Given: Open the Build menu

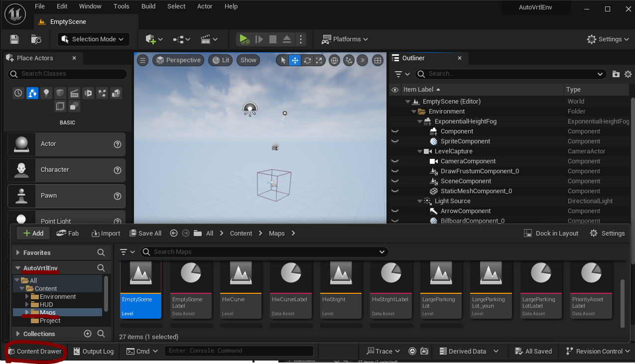Looking at the screenshot, I should pos(148,6).
